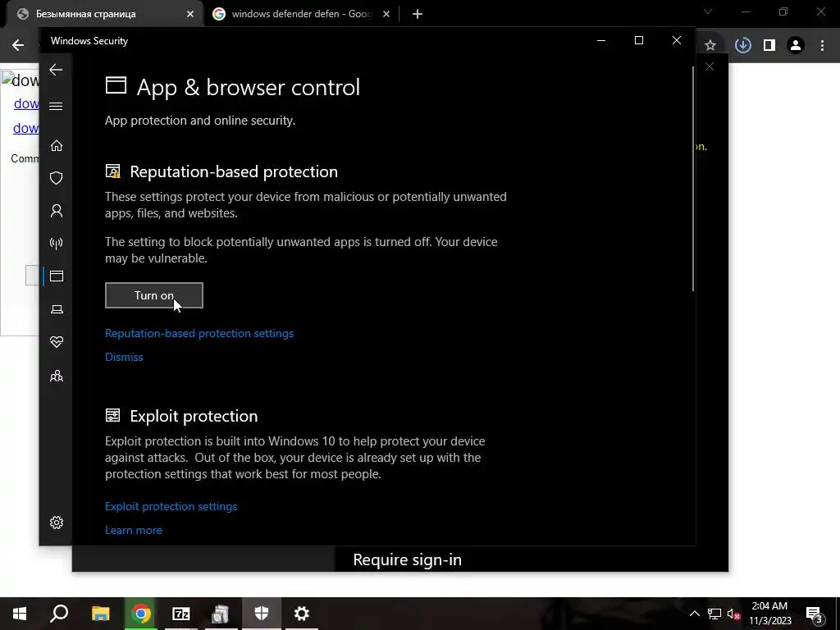Select App & browser control sidebar icon
840x630 pixels.
click(x=57, y=276)
